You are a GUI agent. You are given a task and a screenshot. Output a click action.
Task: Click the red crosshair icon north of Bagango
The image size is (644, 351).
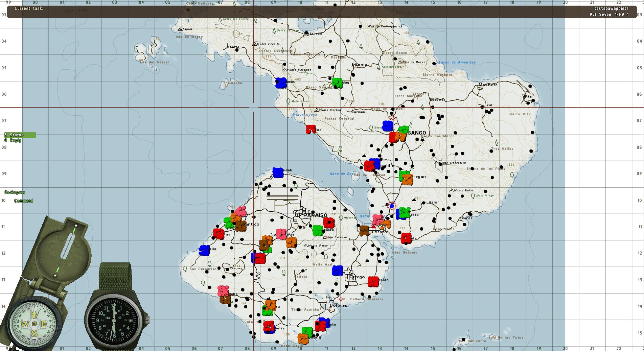pos(393,118)
